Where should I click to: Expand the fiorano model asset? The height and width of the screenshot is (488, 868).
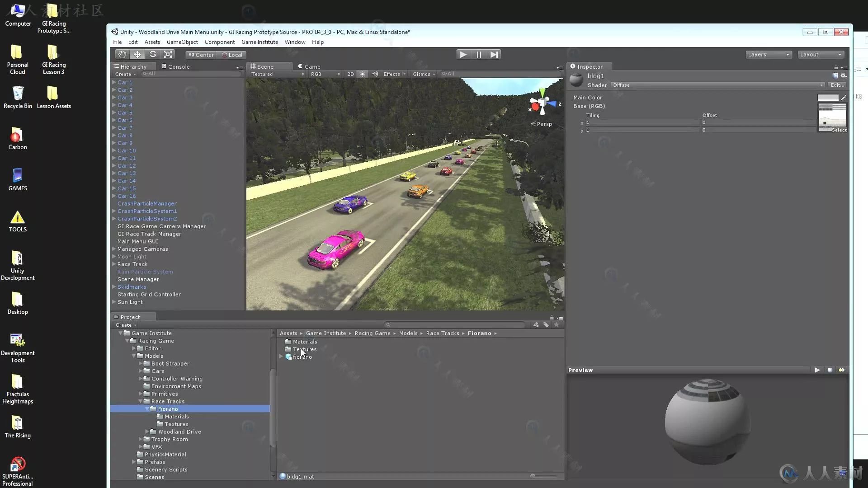point(281,357)
